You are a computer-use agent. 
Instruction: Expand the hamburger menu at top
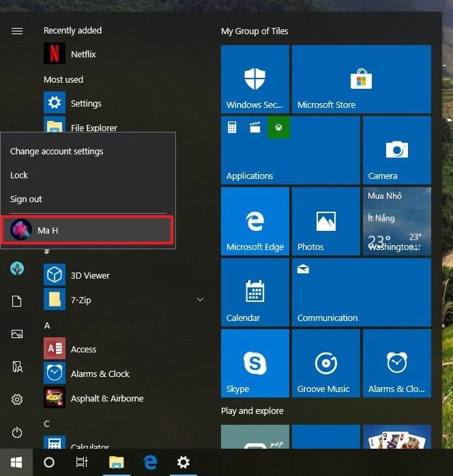(17, 31)
